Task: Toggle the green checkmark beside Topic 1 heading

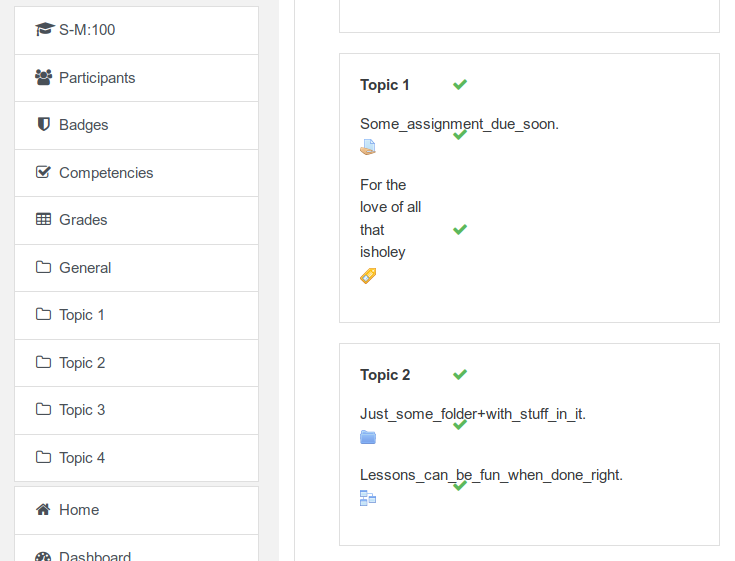Action: [x=460, y=84]
